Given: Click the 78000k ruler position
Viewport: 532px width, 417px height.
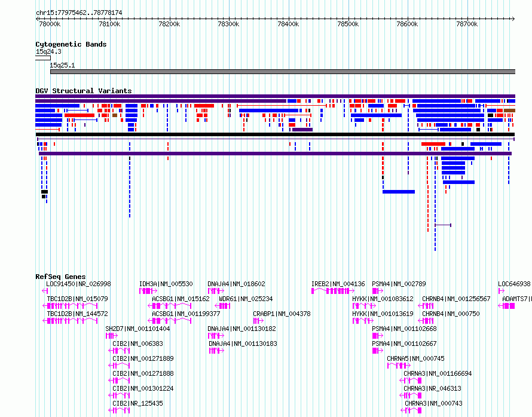Looking at the screenshot, I should pos(50,24).
